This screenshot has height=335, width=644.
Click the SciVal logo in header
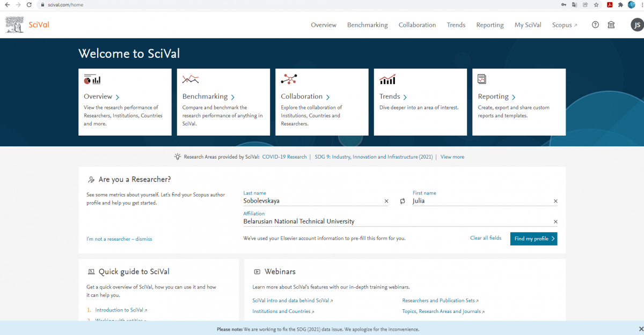point(27,24)
